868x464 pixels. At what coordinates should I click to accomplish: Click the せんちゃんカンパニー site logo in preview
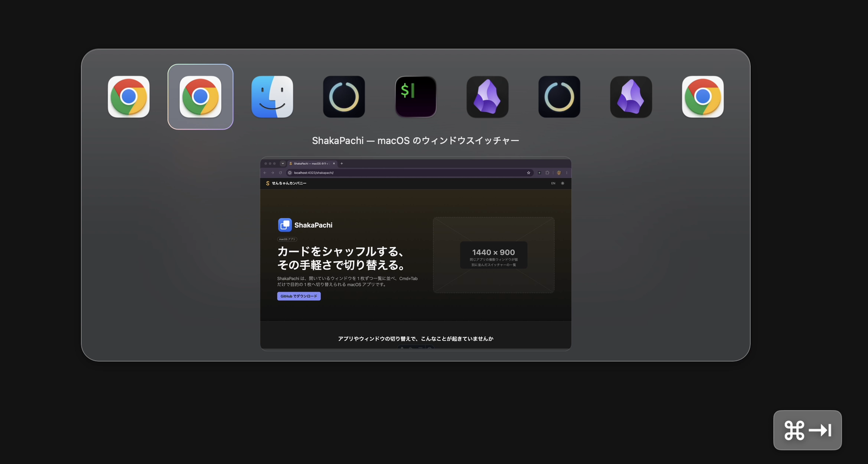286,183
